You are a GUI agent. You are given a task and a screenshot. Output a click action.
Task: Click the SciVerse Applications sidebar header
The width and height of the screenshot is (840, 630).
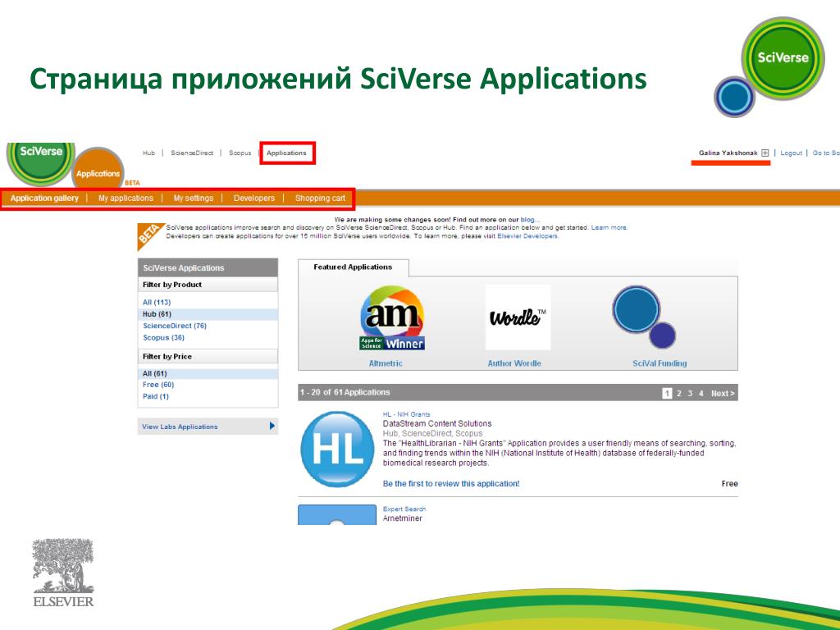pyautogui.click(x=208, y=268)
